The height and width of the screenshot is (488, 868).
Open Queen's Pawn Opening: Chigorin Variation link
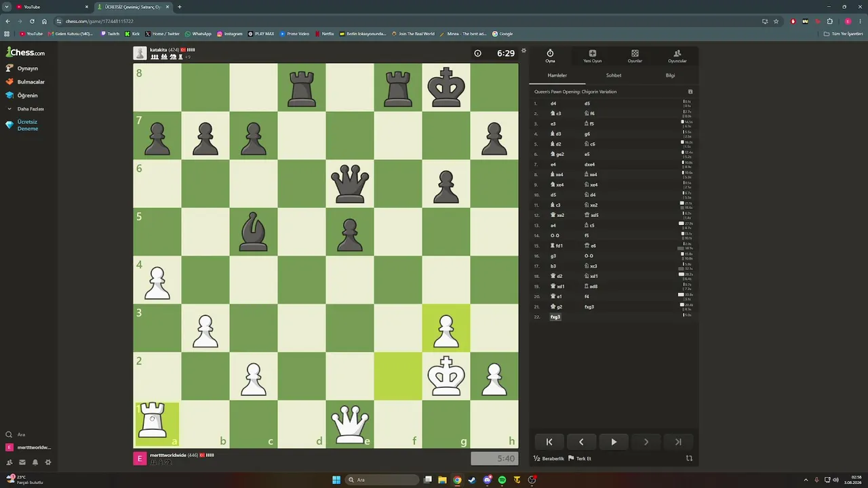point(575,91)
